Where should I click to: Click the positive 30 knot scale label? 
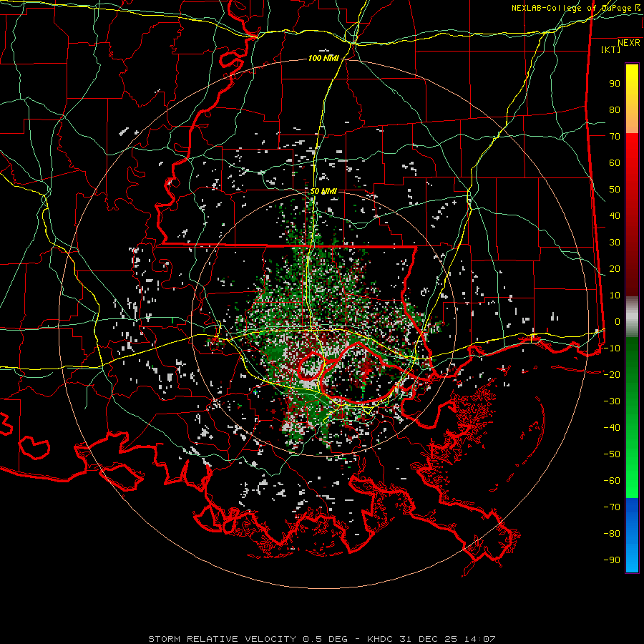tap(615, 243)
